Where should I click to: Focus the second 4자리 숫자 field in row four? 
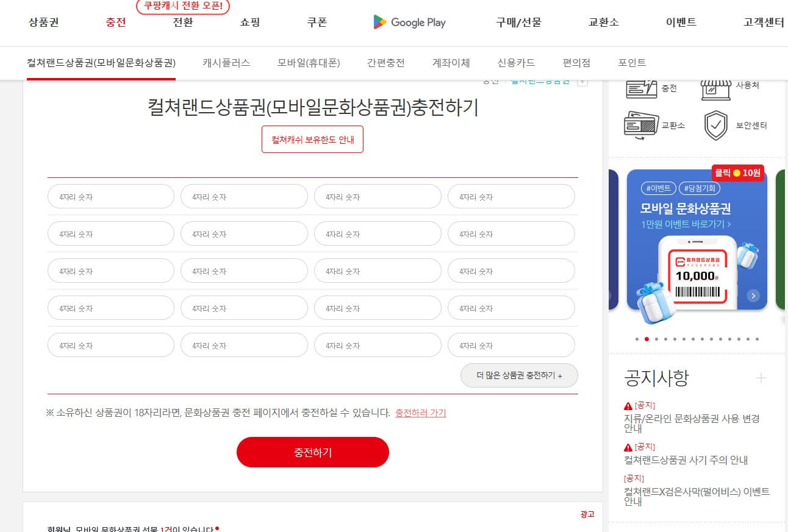(244, 308)
